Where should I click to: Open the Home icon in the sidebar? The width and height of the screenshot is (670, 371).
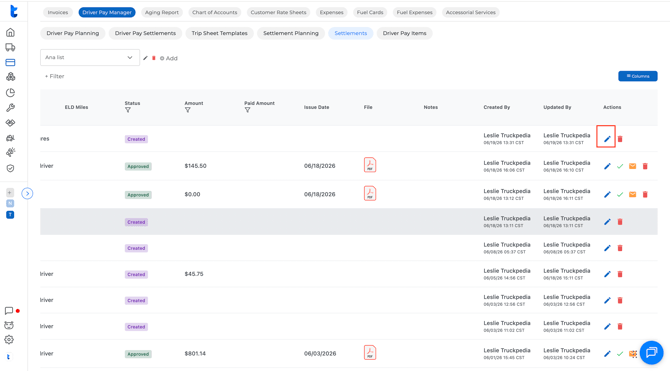10,32
